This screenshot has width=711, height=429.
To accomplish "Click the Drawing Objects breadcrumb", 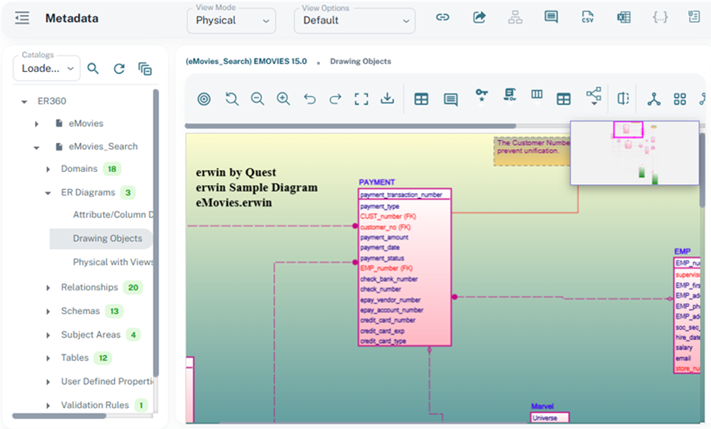I will [360, 61].
